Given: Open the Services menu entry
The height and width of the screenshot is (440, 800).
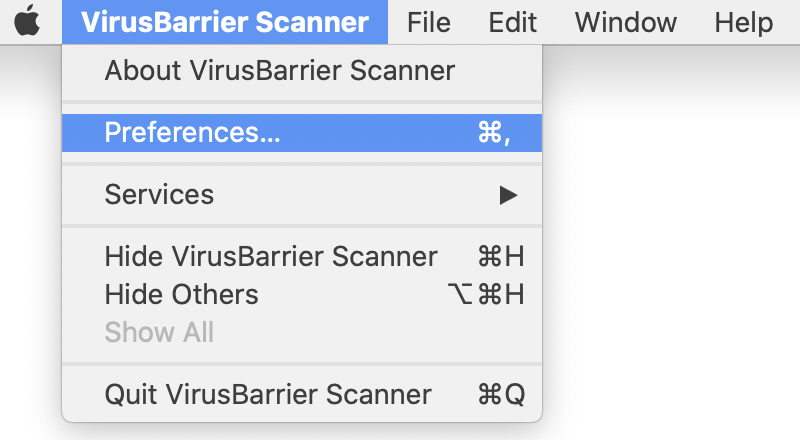Looking at the screenshot, I should pyautogui.click(x=302, y=194).
